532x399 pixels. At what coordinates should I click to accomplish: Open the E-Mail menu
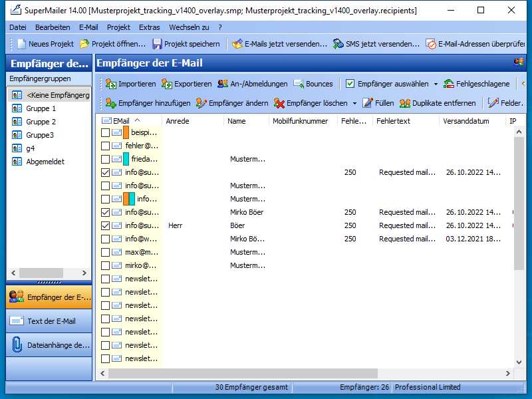[x=88, y=27]
